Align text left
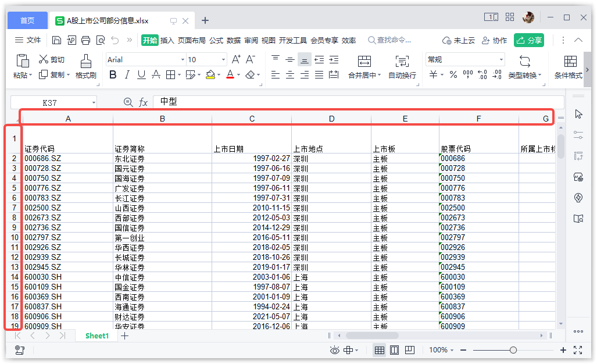Viewport: 597px width, 364px height. [276, 74]
